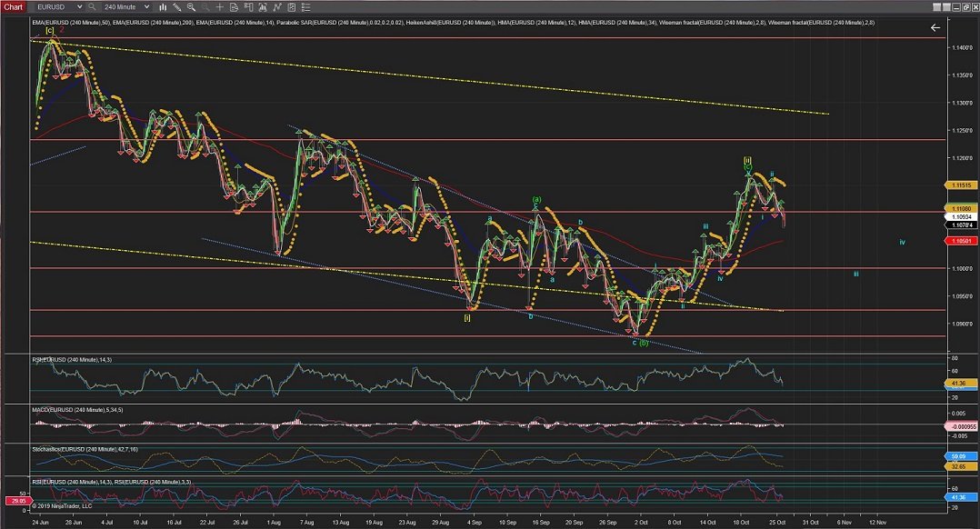Image resolution: width=980 pixels, height=529 pixels.
Task: Click the zoom out magnifier icon
Action: point(205,6)
